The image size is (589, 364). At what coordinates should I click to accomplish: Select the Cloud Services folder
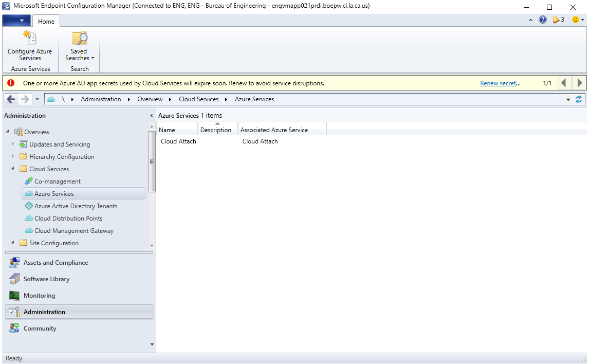(x=49, y=169)
